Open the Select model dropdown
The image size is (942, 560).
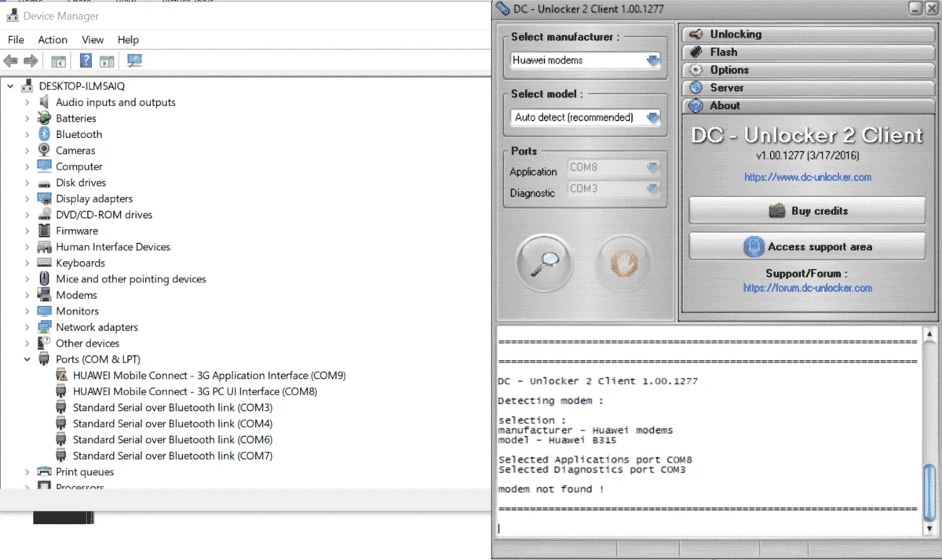(585, 118)
